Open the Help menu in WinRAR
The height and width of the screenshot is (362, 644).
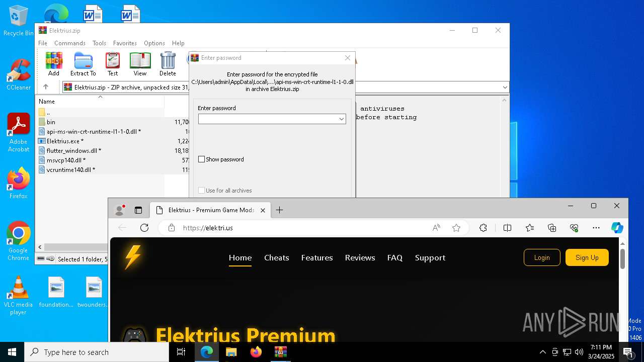point(178,43)
